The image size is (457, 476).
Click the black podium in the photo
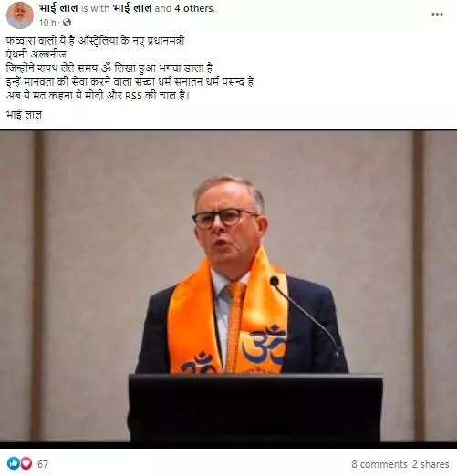pyautogui.click(x=255, y=408)
